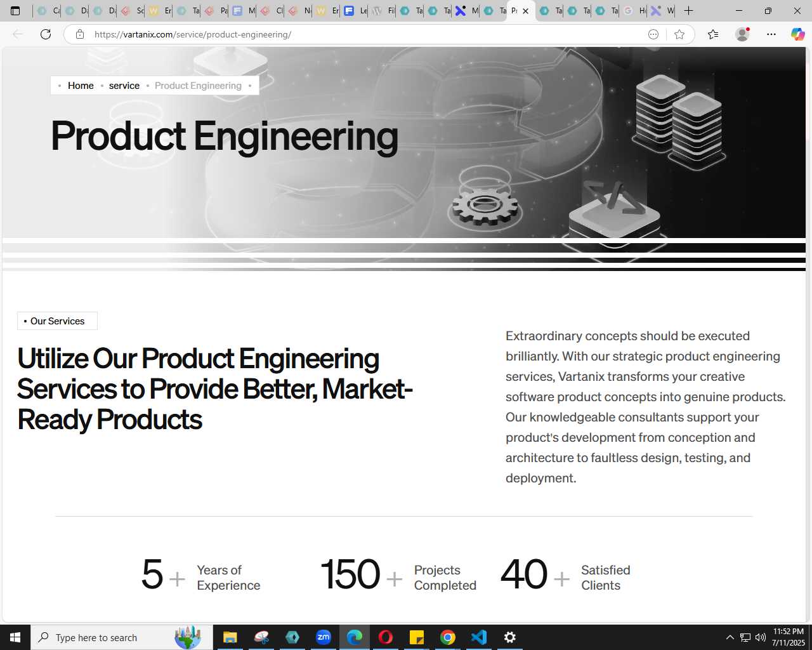
Task: Open a new browser tab
Action: coord(689,11)
